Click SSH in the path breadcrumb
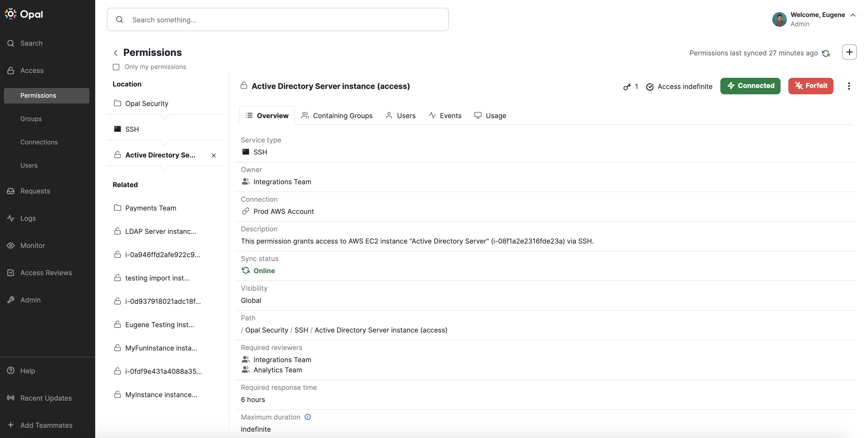The width and height of the screenshot is (868, 438). (x=301, y=330)
